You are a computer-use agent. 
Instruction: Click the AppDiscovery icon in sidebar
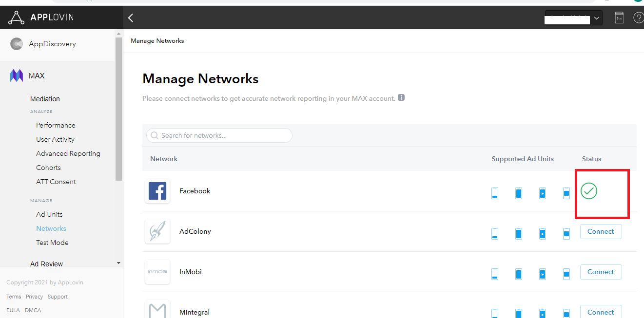coord(17,44)
